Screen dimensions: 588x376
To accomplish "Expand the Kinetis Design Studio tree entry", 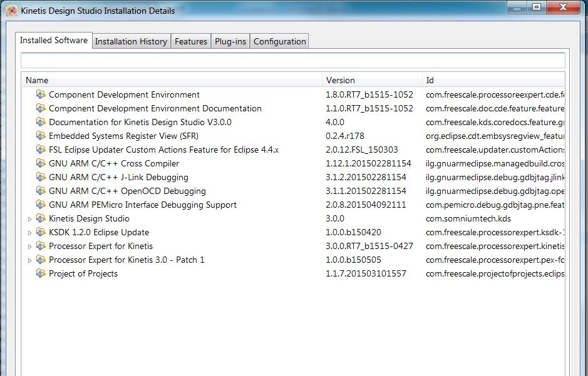I will coord(29,218).
